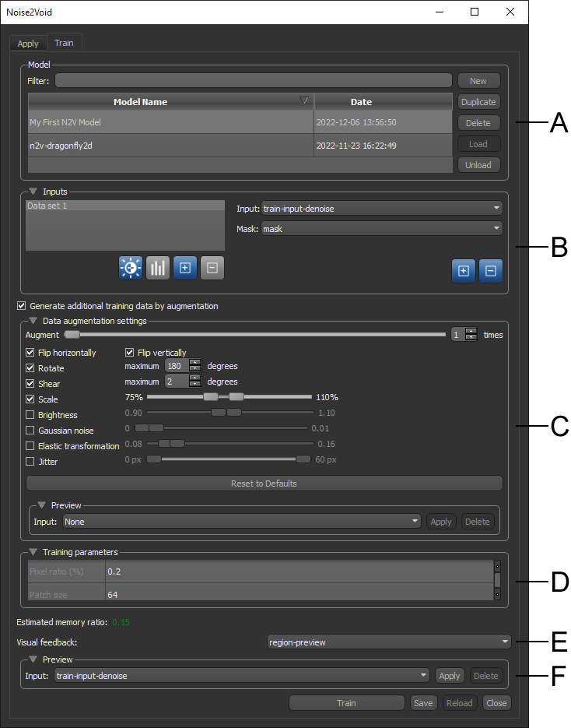Click the blue plus icon below the Mask dropdown
The image size is (571, 728).
click(463, 271)
